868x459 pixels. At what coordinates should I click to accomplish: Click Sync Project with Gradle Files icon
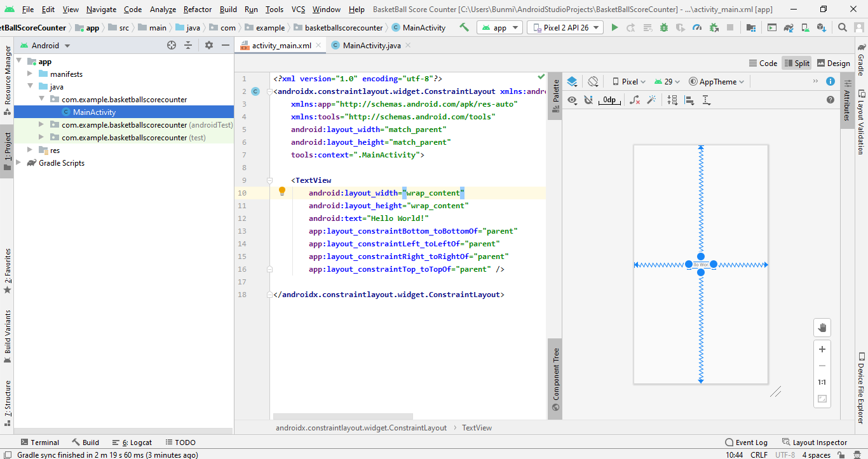pos(789,27)
